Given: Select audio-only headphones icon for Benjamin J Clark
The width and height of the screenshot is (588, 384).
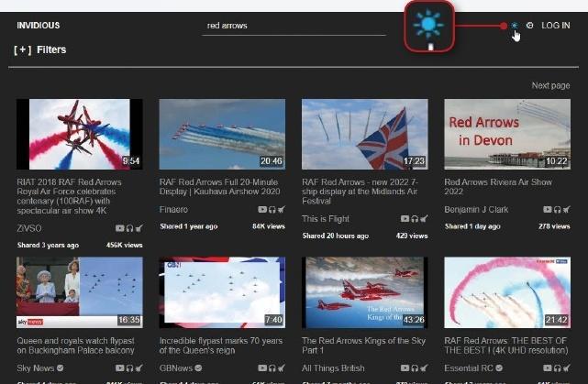Looking at the screenshot, I should [558, 210].
